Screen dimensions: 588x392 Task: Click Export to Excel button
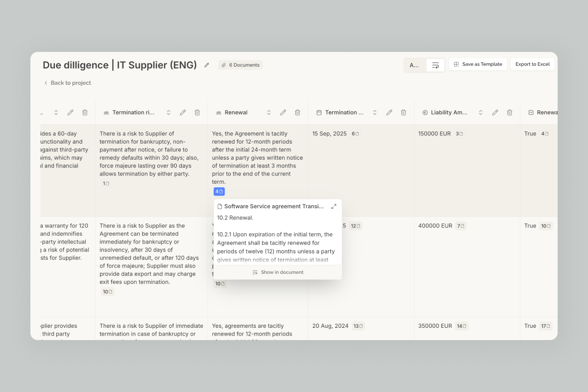(533, 64)
